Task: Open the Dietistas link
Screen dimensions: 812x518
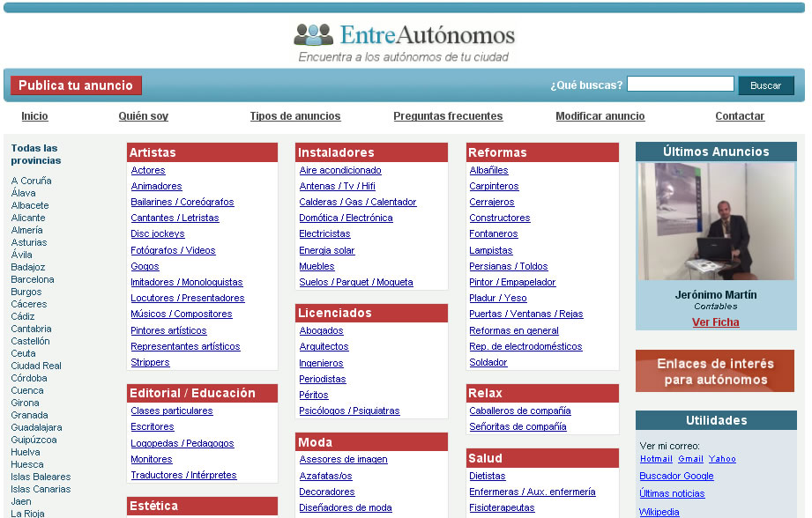Action: click(x=488, y=476)
